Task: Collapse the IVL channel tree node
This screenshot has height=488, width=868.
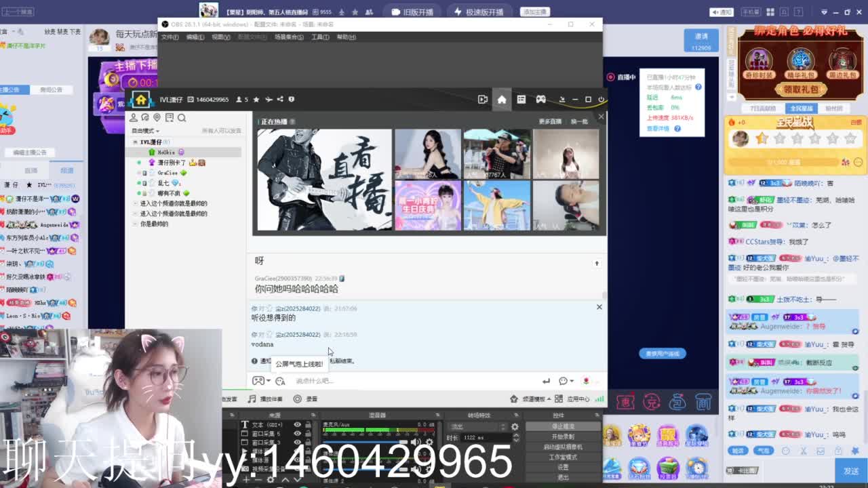Action: tap(136, 142)
